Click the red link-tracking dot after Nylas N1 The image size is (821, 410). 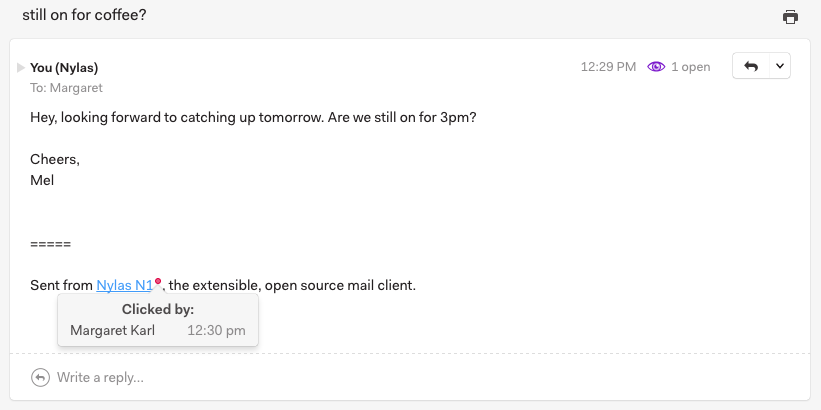tap(158, 281)
